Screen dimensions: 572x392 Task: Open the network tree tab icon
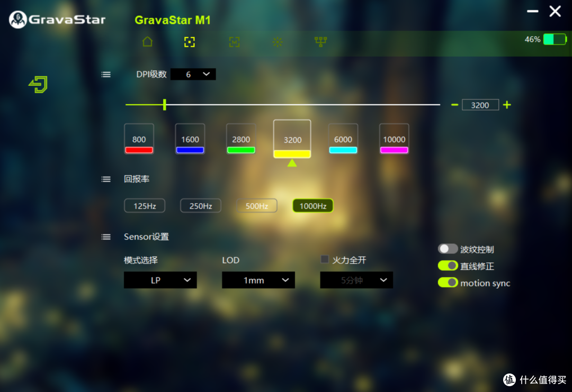[x=320, y=42]
